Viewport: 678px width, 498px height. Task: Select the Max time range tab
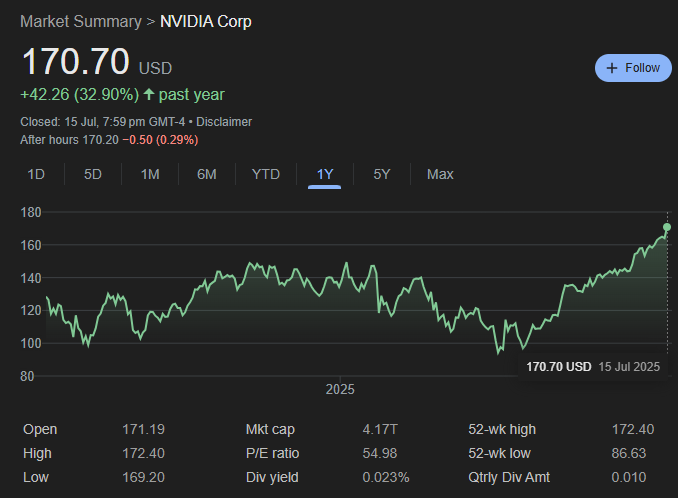tap(440, 174)
